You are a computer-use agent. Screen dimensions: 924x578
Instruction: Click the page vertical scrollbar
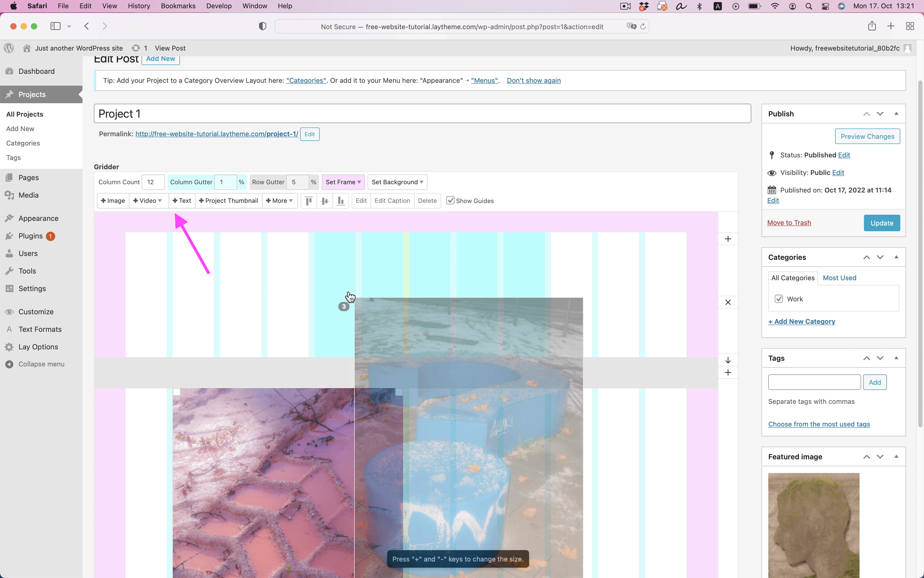(x=920, y=254)
